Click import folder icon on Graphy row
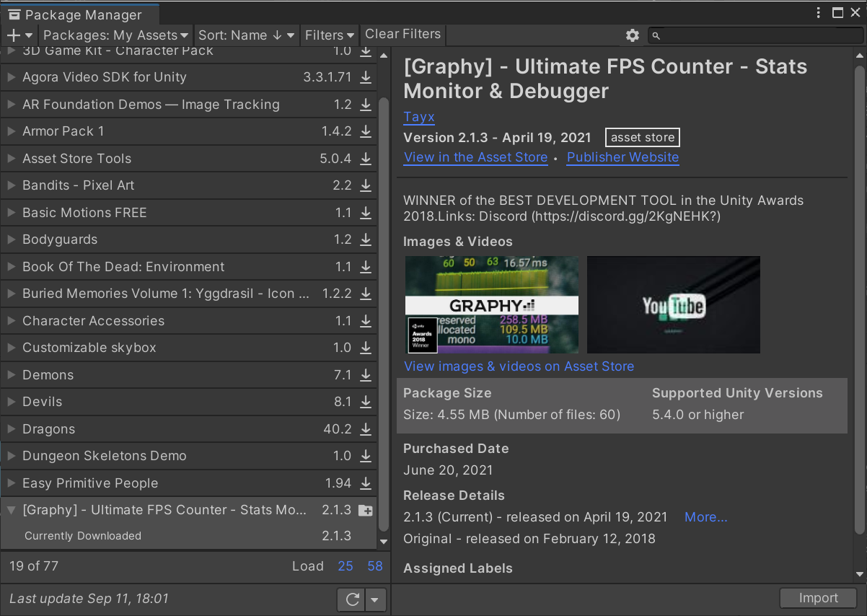This screenshot has height=616, width=867. point(366,510)
